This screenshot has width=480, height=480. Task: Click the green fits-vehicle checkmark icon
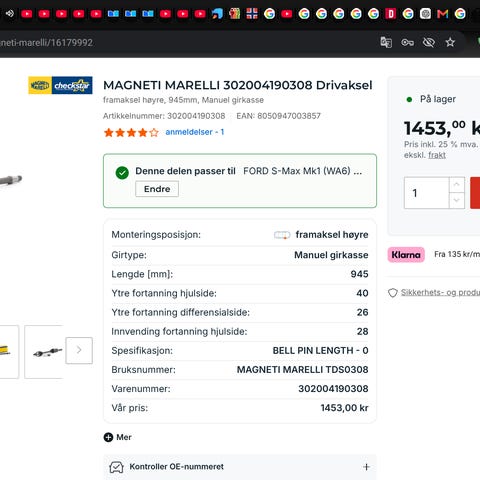point(122,173)
